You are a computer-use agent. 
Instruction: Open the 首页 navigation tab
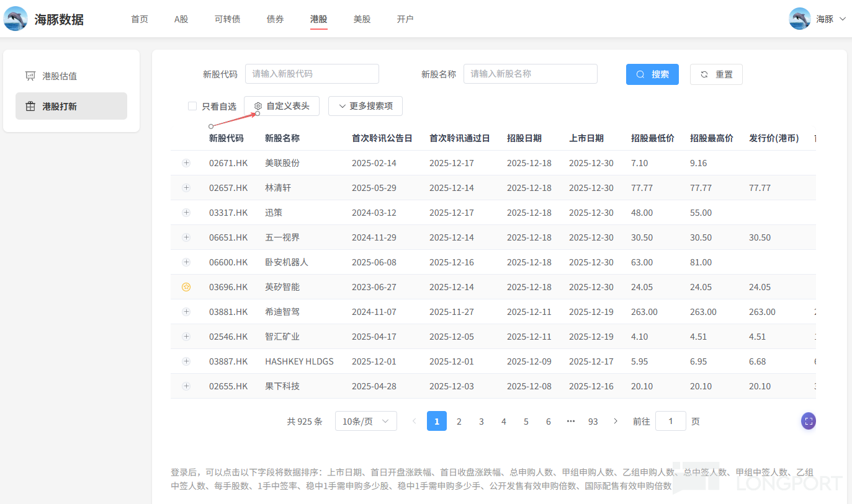[140, 19]
